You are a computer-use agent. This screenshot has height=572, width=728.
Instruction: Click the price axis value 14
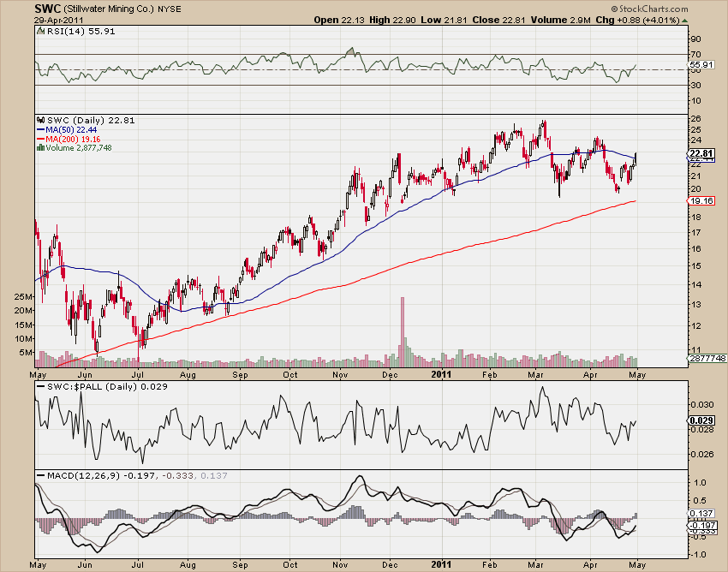696,285
